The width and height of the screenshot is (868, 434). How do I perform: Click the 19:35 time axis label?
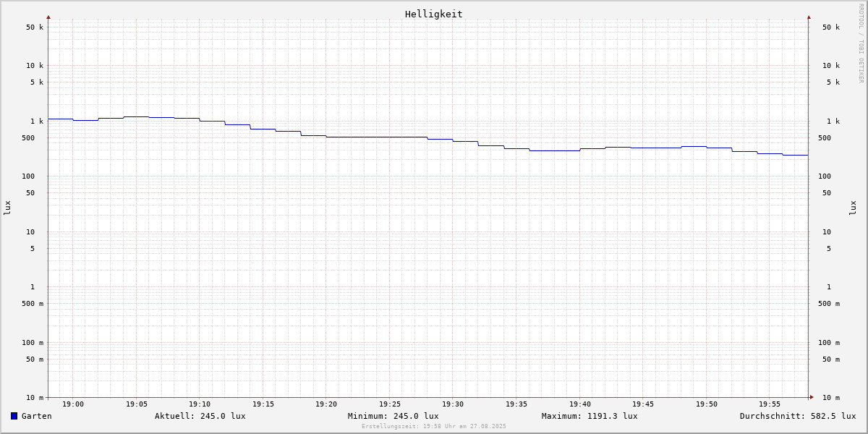coord(516,404)
